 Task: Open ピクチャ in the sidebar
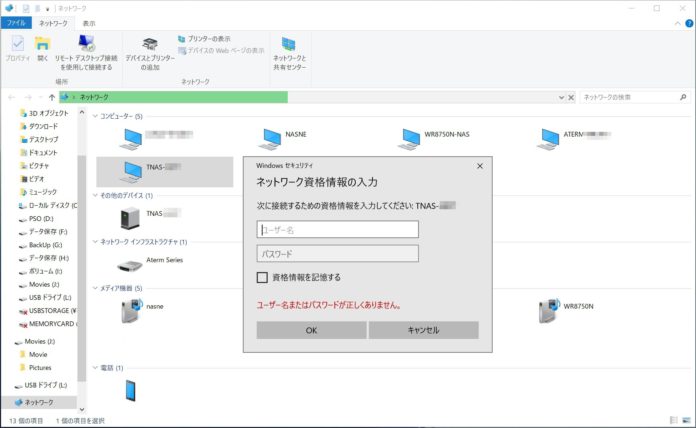(x=35, y=166)
